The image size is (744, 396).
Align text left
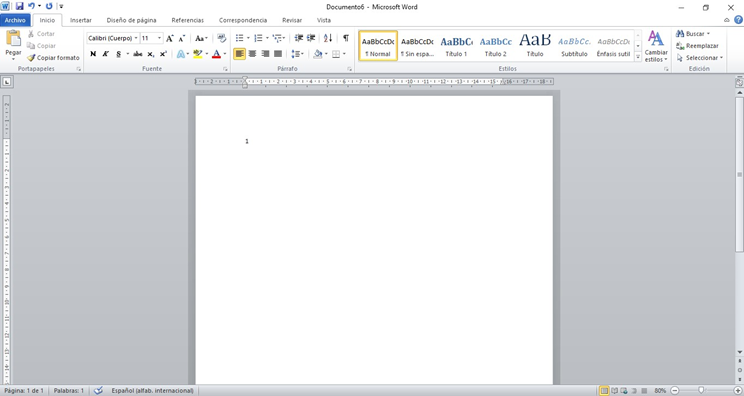[240, 54]
